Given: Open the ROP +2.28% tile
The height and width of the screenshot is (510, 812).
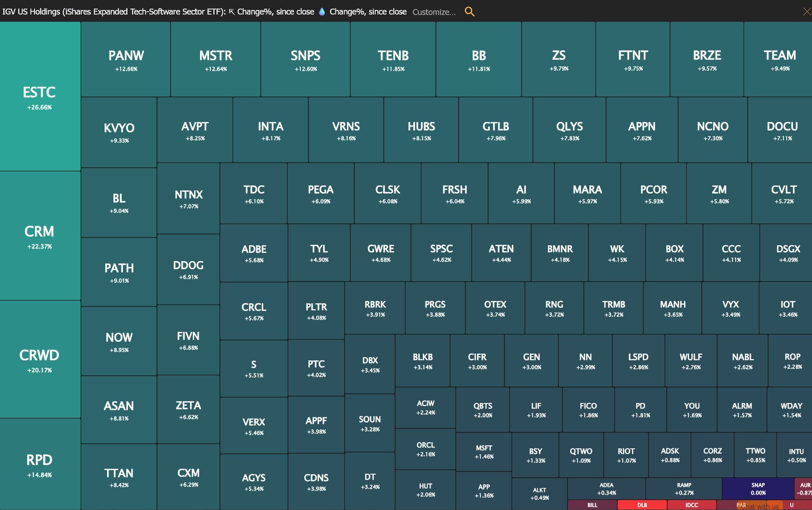Looking at the screenshot, I should (x=791, y=360).
